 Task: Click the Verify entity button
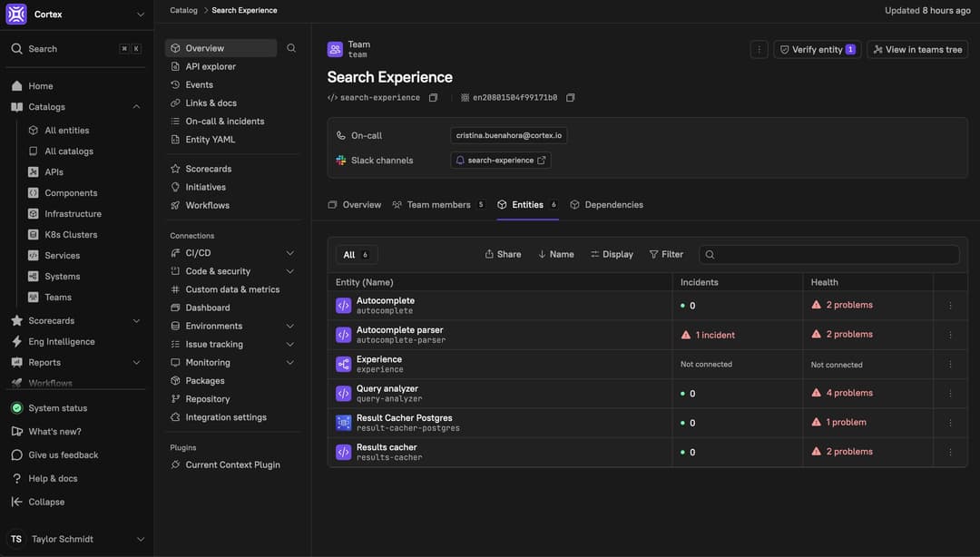816,48
